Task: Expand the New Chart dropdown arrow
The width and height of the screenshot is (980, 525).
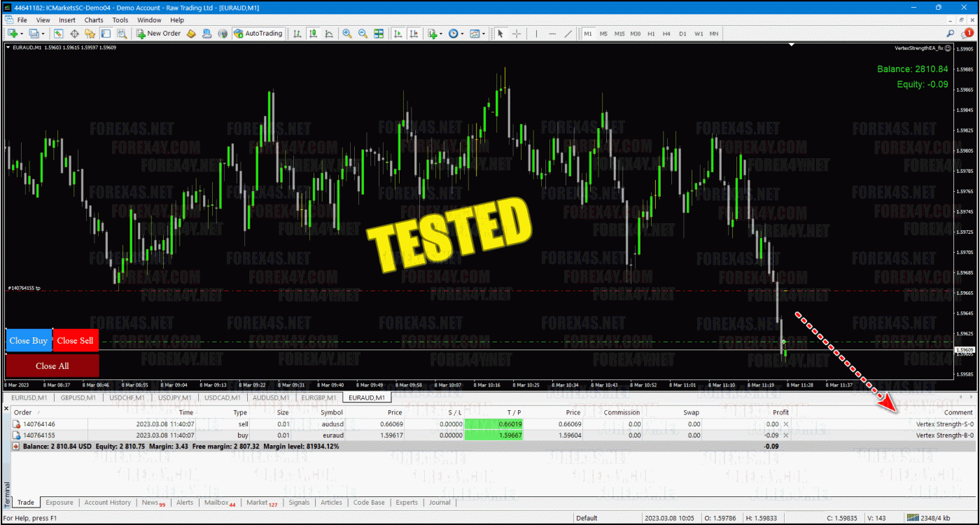Action: tap(22, 33)
